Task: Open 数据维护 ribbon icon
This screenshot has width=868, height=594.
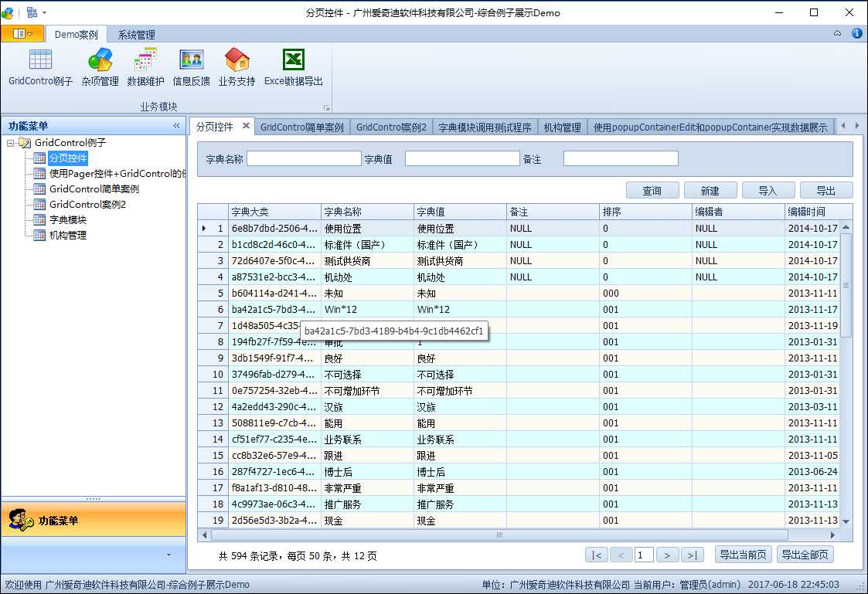Action: coord(145,67)
